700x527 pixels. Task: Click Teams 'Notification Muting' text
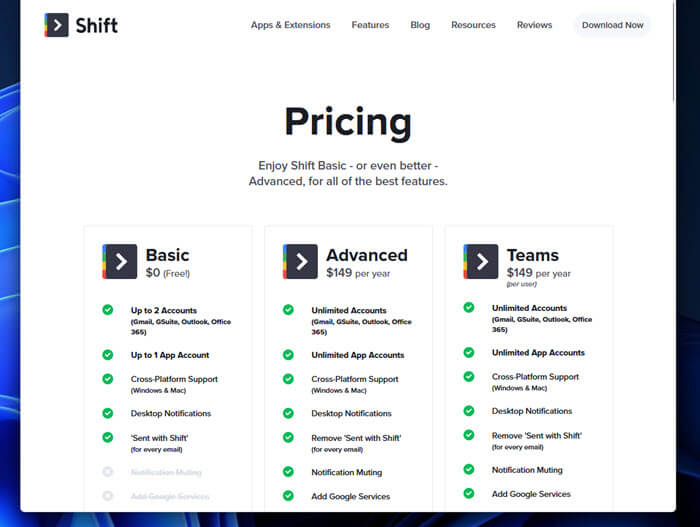point(527,470)
